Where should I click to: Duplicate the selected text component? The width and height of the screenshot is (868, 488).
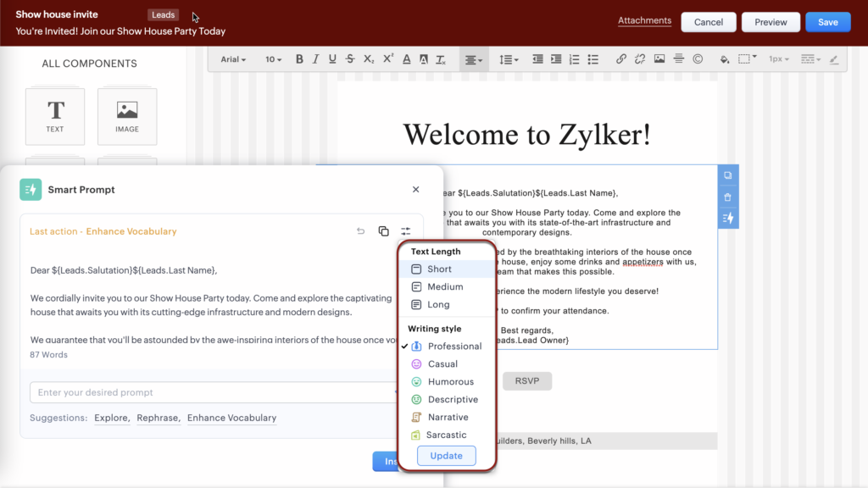tap(727, 175)
